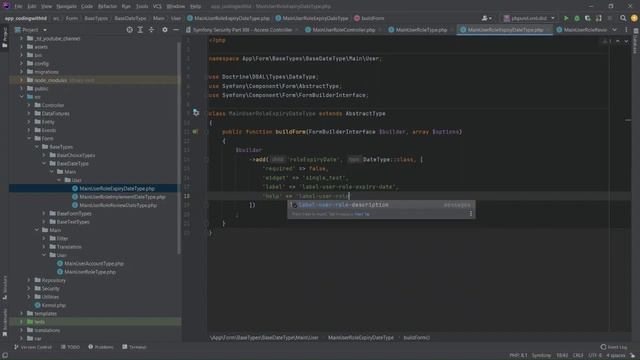
Task: Click Collapse All icon in Project panel
Action: [x=151, y=30]
